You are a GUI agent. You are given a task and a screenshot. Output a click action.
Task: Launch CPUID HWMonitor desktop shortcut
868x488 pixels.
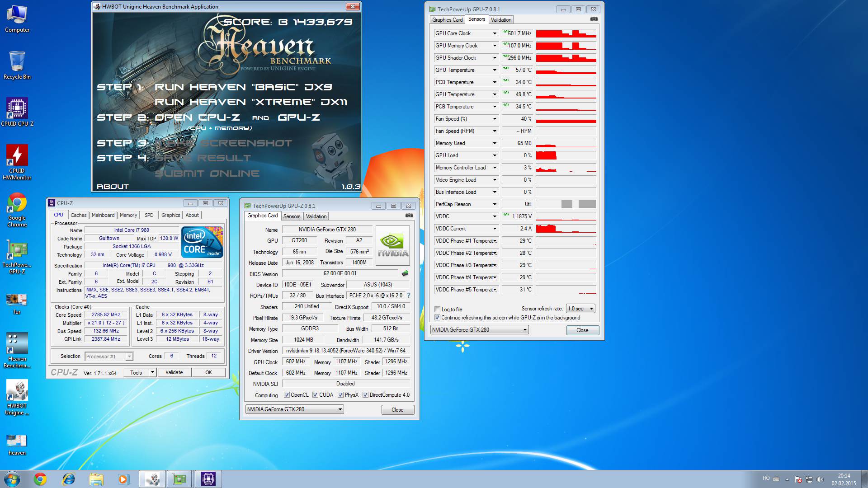click(17, 162)
